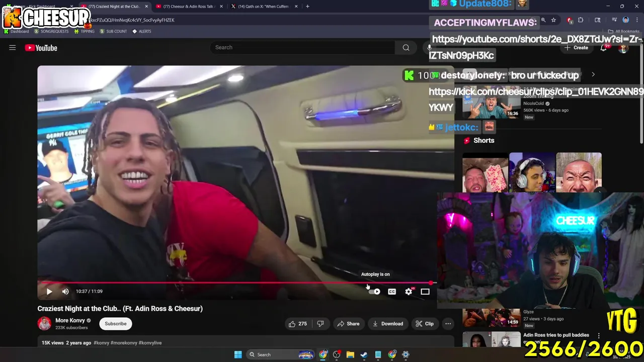The image size is (644, 362).
Task: Download the video
Action: click(x=387, y=324)
